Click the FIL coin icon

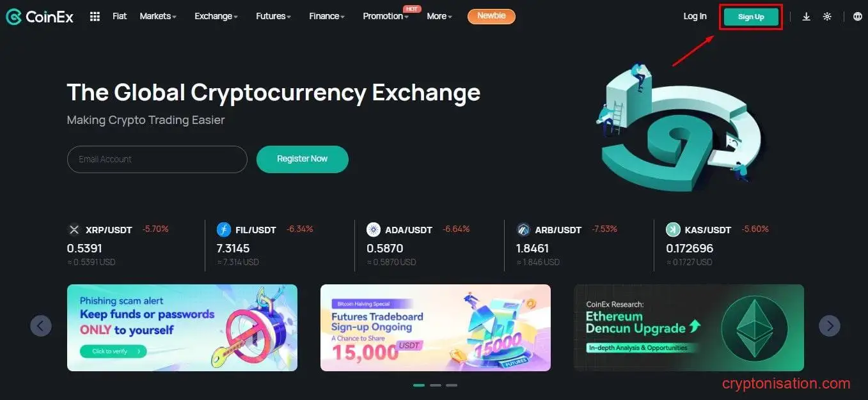pos(224,229)
